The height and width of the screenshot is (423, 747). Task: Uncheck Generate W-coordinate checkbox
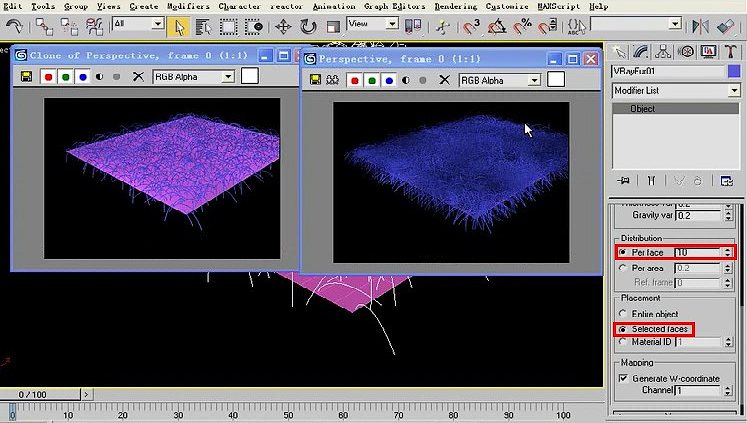pyautogui.click(x=623, y=378)
